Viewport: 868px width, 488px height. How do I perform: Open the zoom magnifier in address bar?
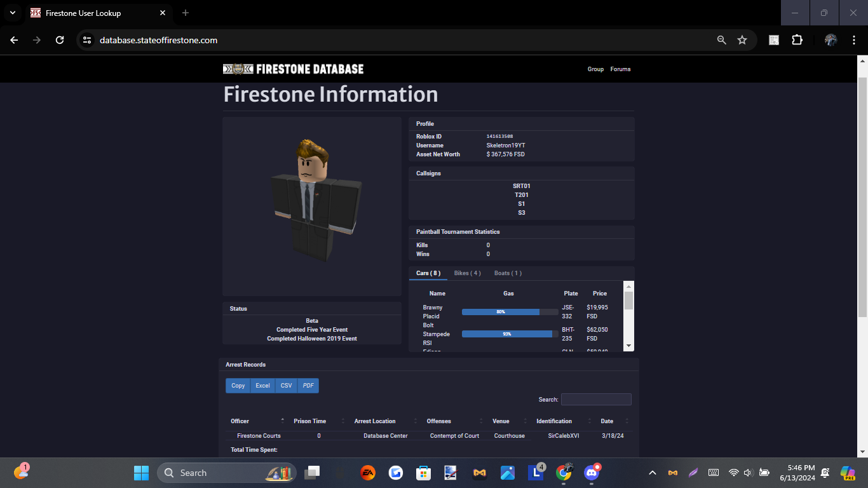pos(722,40)
